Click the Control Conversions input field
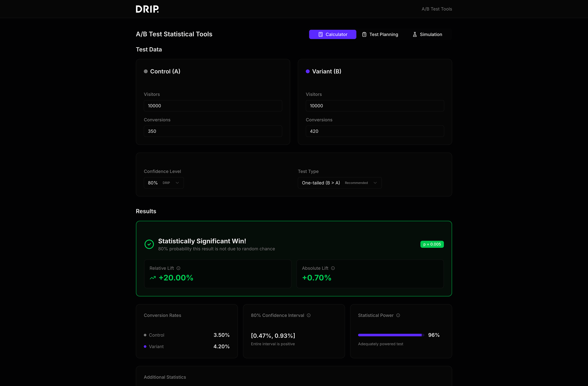 (x=213, y=131)
